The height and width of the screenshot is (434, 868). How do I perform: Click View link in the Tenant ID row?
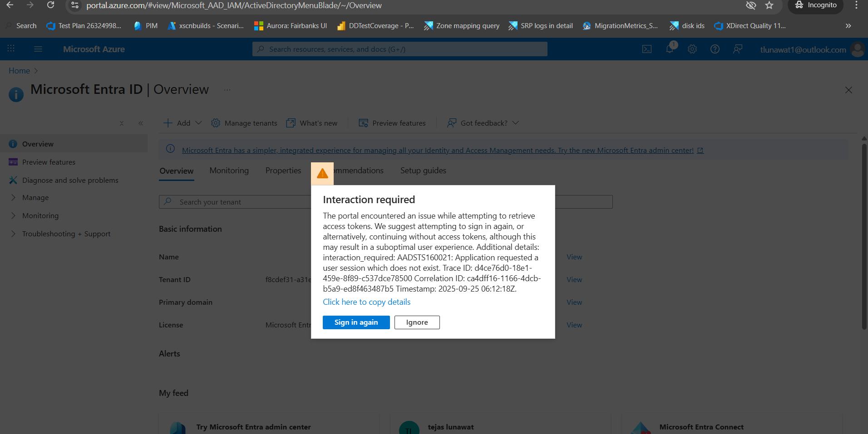click(x=574, y=280)
